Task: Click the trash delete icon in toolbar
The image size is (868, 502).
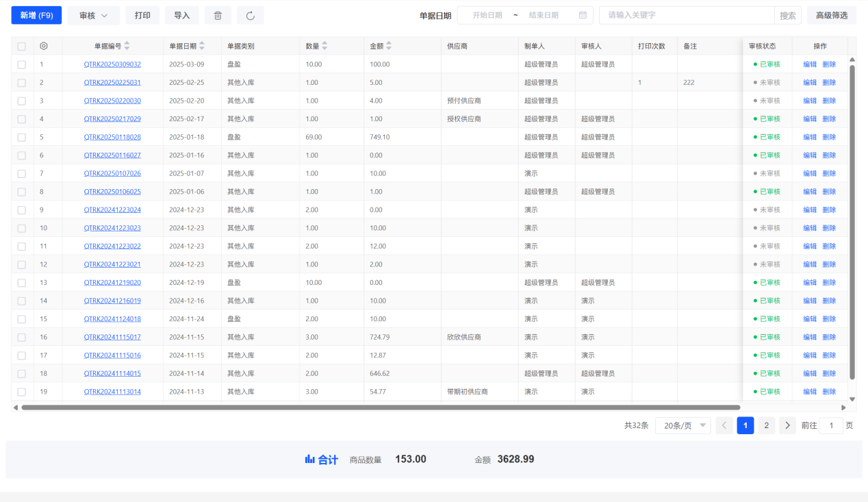Action: click(x=218, y=15)
